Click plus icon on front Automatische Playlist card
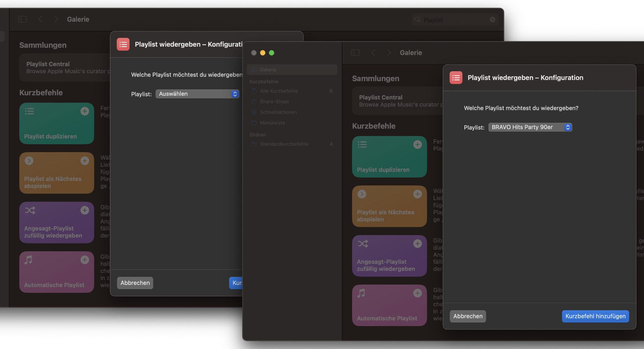This screenshot has width=644, height=349. (417, 293)
